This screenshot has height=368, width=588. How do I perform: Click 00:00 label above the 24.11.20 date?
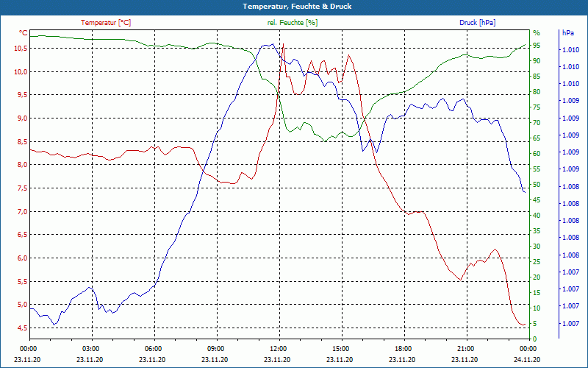point(528,349)
